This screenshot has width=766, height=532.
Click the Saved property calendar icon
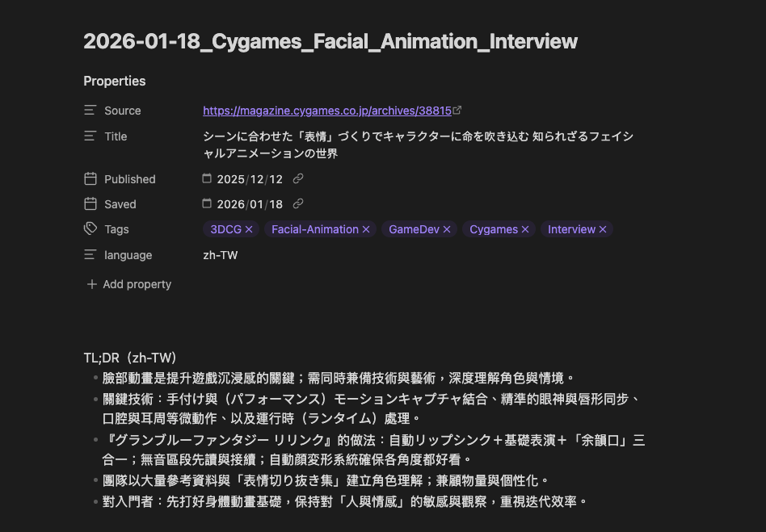[x=90, y=204]
